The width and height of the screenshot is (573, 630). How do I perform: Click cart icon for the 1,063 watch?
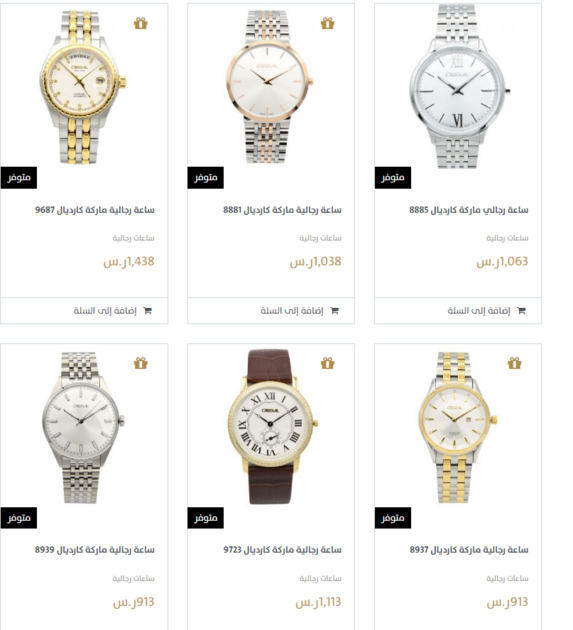[x=521, y=311]
